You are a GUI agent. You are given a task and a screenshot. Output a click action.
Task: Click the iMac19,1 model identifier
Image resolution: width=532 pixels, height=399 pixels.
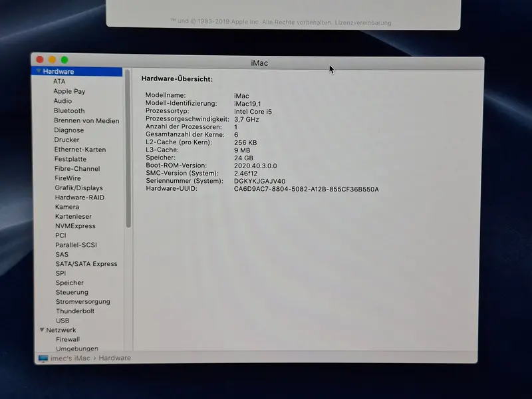247,104
